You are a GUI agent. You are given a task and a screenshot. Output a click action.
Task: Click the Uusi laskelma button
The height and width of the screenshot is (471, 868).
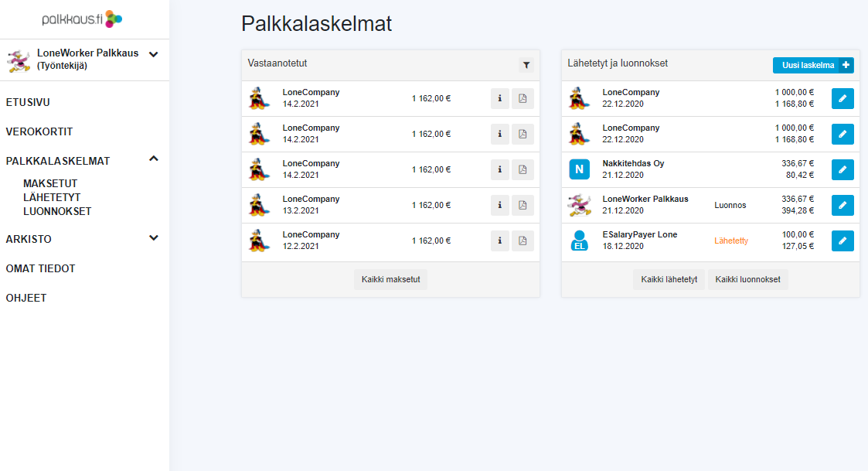point(812,66)
